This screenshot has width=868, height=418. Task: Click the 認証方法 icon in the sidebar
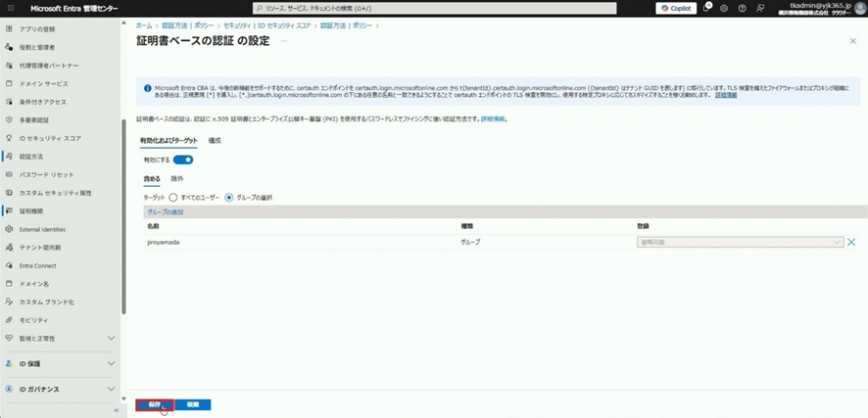coord(10,157)
